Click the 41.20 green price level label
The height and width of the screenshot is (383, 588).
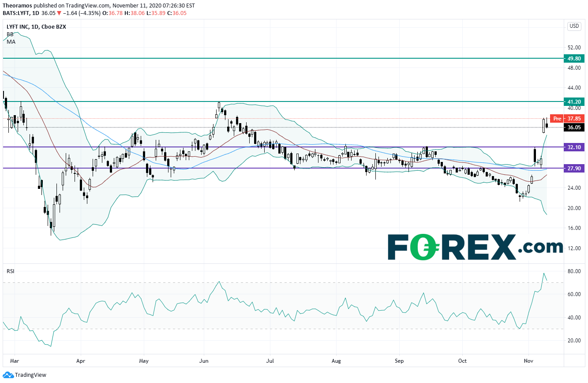point(574,101)
